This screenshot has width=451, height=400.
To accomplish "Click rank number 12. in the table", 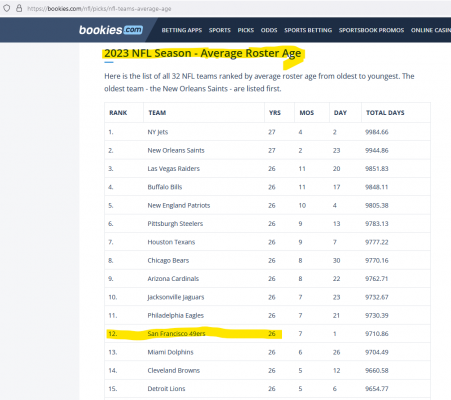I will 113,334.
